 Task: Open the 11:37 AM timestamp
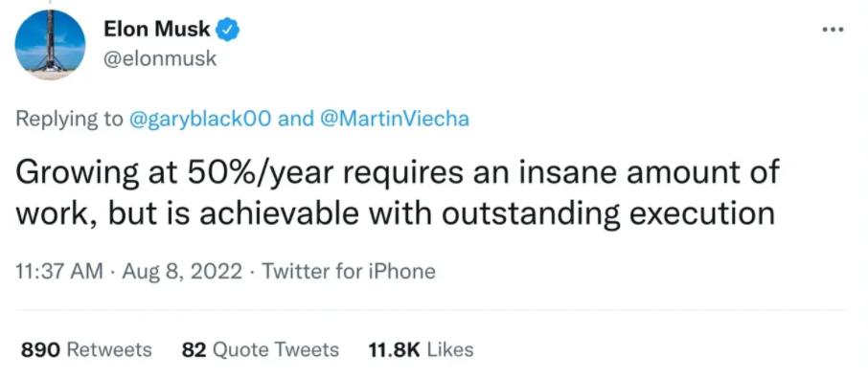point(59,272)
